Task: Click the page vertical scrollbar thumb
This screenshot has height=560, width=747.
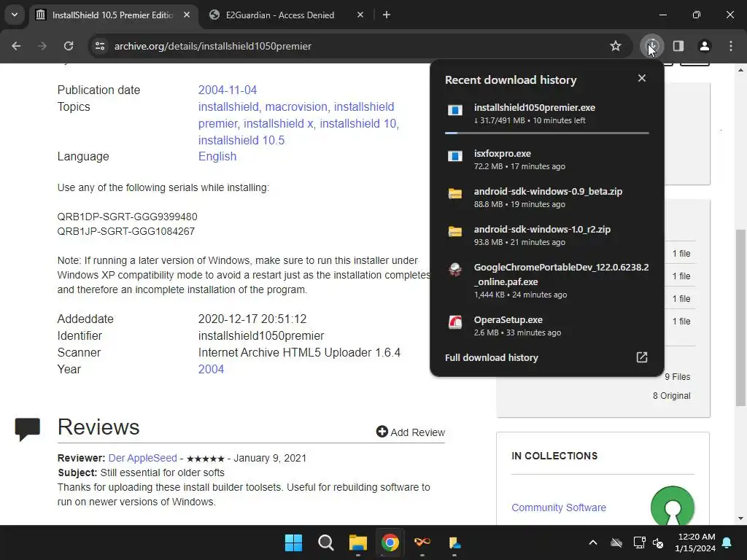Action: (740, 318)
